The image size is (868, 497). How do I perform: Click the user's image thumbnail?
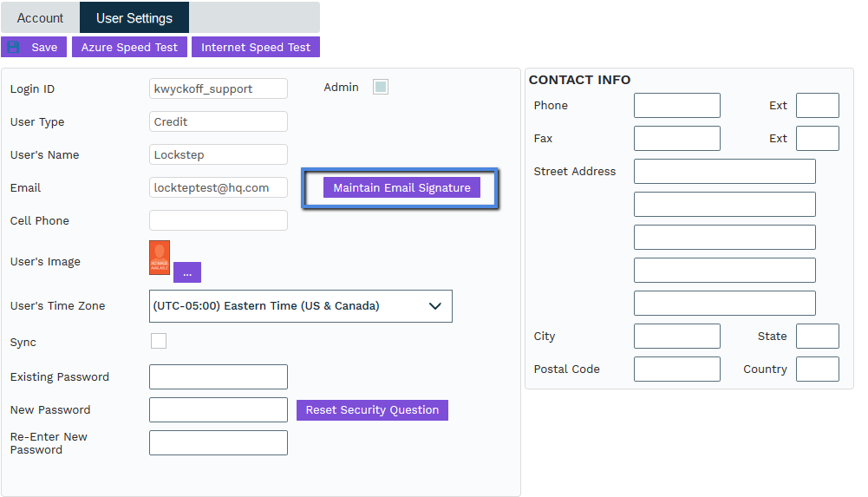160,258
